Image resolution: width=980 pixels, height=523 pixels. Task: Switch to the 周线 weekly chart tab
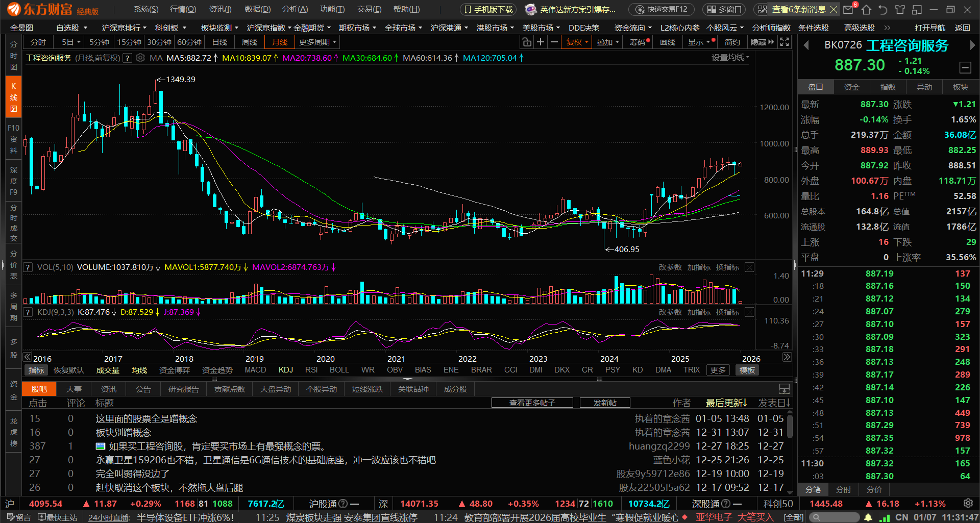(x=250, y=42)
